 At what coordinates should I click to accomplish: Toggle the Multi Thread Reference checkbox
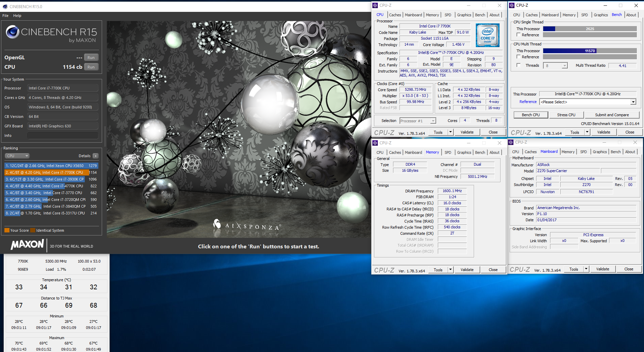pos(519,57)
